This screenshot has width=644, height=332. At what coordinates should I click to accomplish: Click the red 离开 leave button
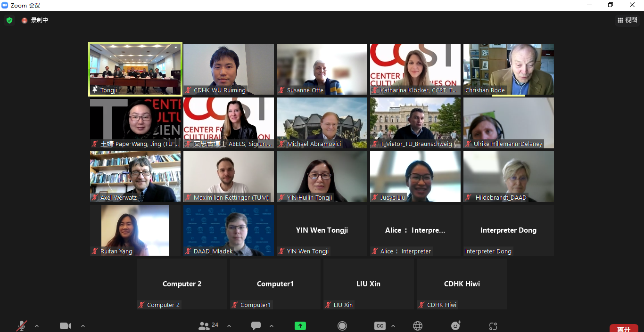(x=623, y=329)
